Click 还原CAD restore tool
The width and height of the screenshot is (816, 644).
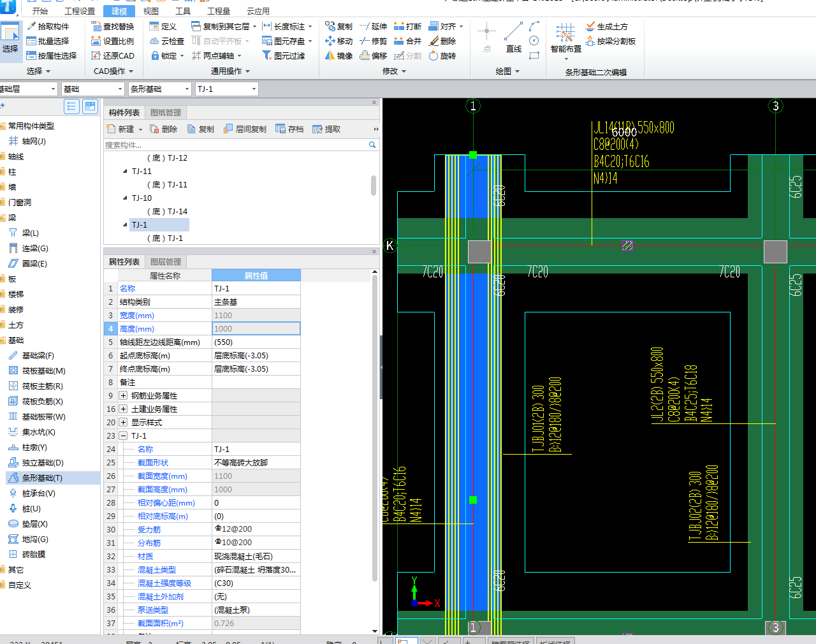(113, 55)
